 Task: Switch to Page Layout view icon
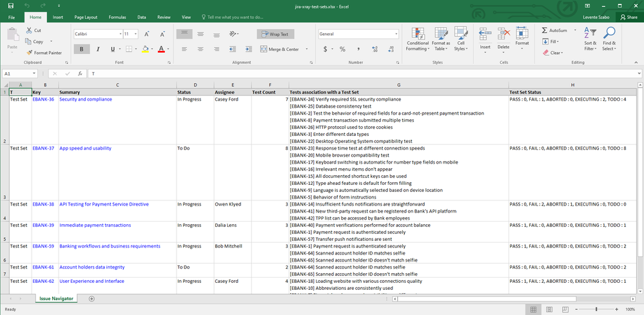point(549,309)
